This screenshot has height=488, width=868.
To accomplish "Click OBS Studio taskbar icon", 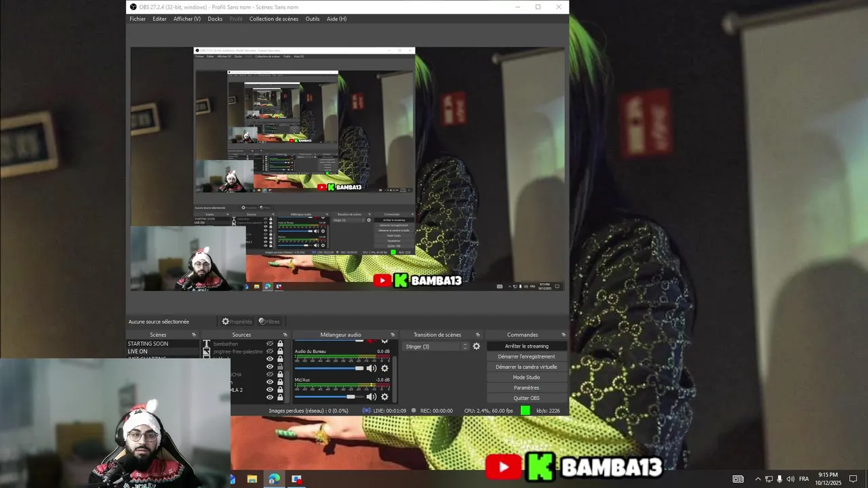I will click(x=296, y=479).
